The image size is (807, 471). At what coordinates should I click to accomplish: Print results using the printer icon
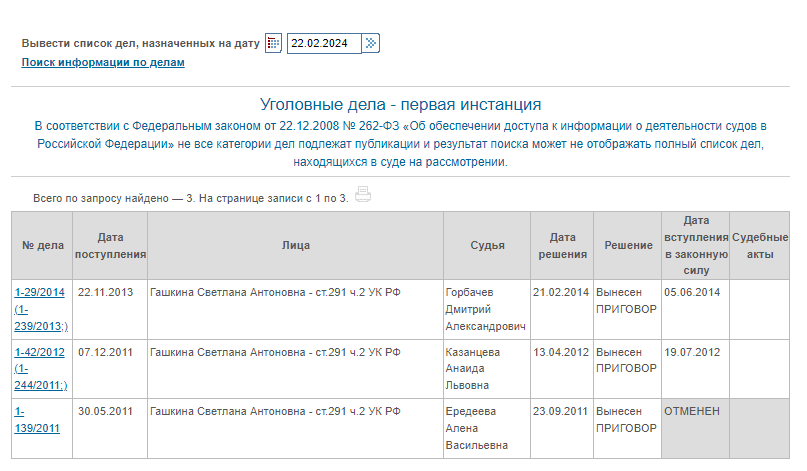coord(363,195)
